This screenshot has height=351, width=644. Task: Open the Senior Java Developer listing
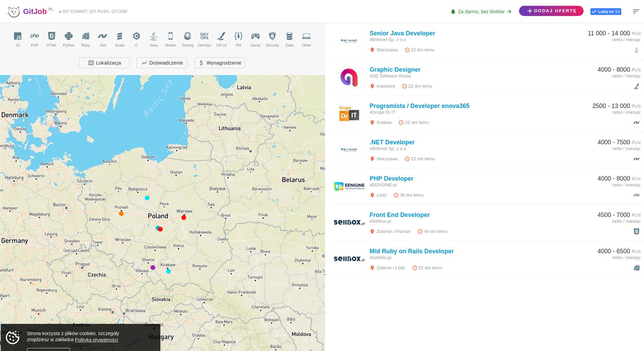pyautogui.click(x=402, y=33)
